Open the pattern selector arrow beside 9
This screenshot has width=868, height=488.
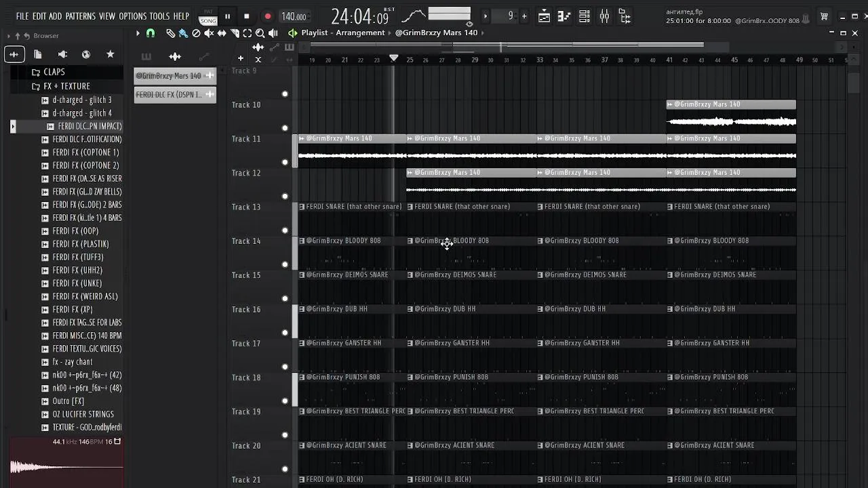[486, 16]
